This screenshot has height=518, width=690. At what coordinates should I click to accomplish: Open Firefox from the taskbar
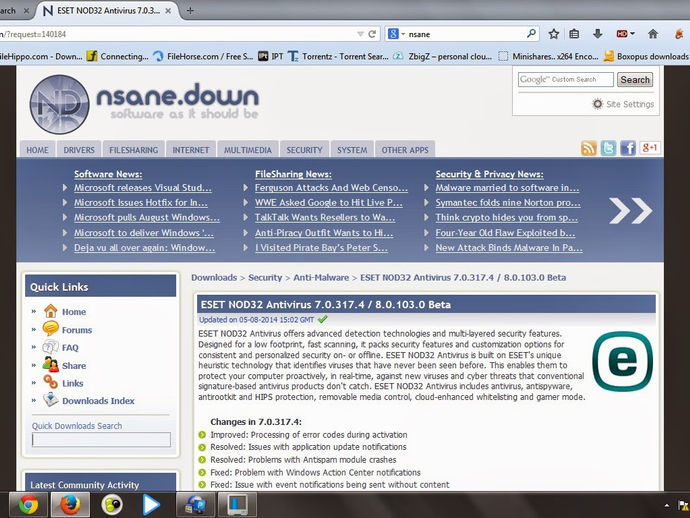point(70,504)
